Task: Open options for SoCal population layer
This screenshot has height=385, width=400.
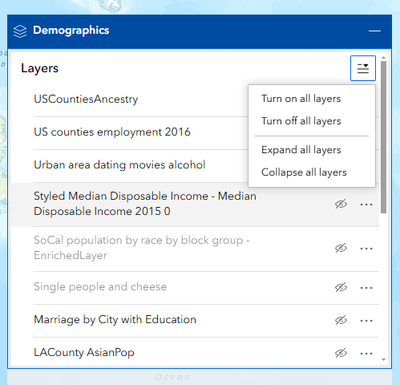Action: tap(366, 248)
